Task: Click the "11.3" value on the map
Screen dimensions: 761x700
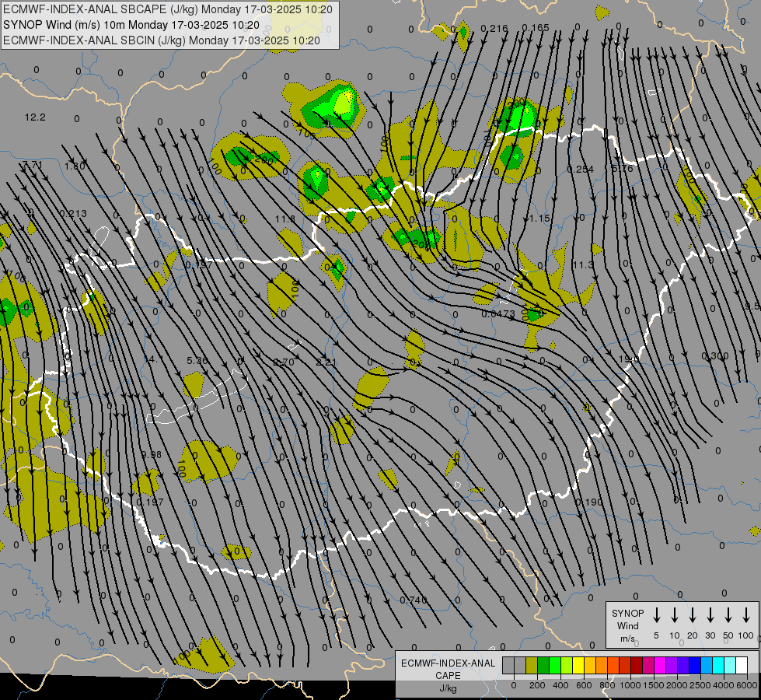Action: [x=583, y=264]
